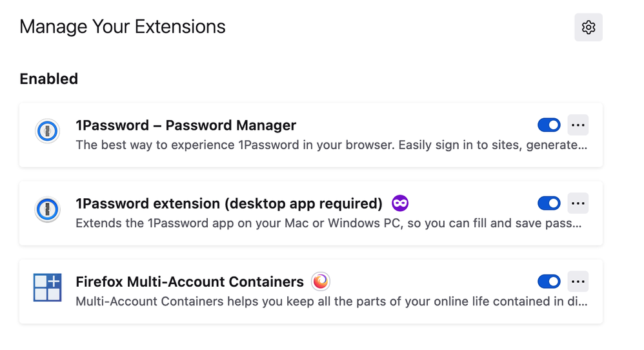Open 1Password extension (desktop app required) title
The width and height of the screenshot is (644, 350).
tap(229, 203)
